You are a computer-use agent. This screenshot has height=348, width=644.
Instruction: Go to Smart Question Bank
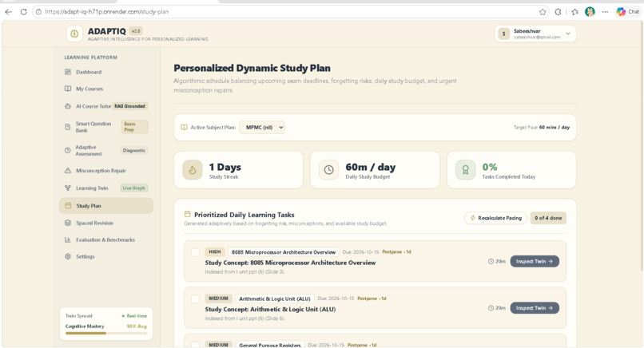coord(106,127)
